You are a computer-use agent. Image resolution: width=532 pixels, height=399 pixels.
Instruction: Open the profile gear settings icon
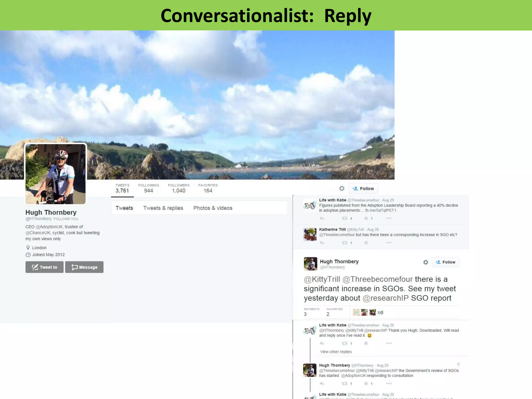click(342, 189)
